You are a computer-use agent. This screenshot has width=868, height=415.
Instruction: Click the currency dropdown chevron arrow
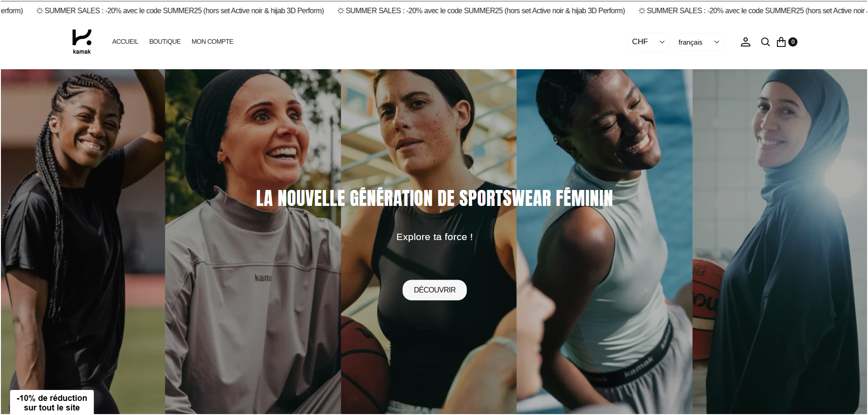coord(662,42)
